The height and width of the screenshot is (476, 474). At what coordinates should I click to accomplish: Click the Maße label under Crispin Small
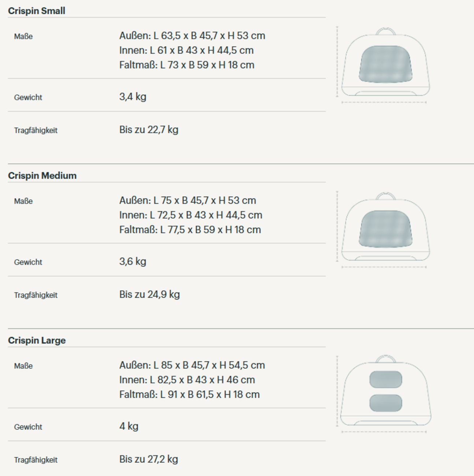pyautogui.click(x=23, y=37)
